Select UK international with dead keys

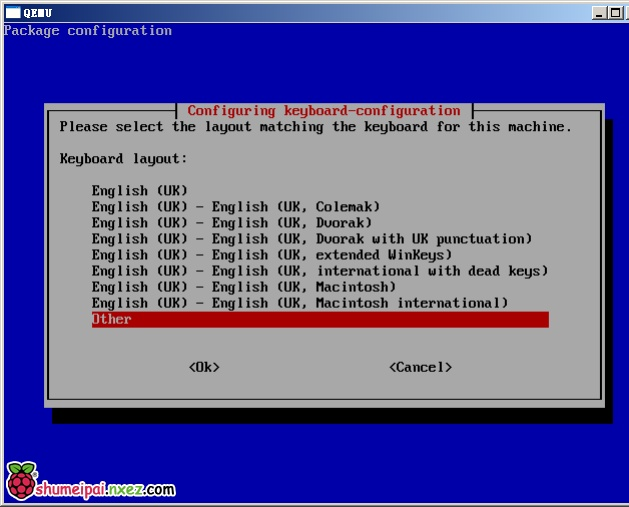click(320, 271)
